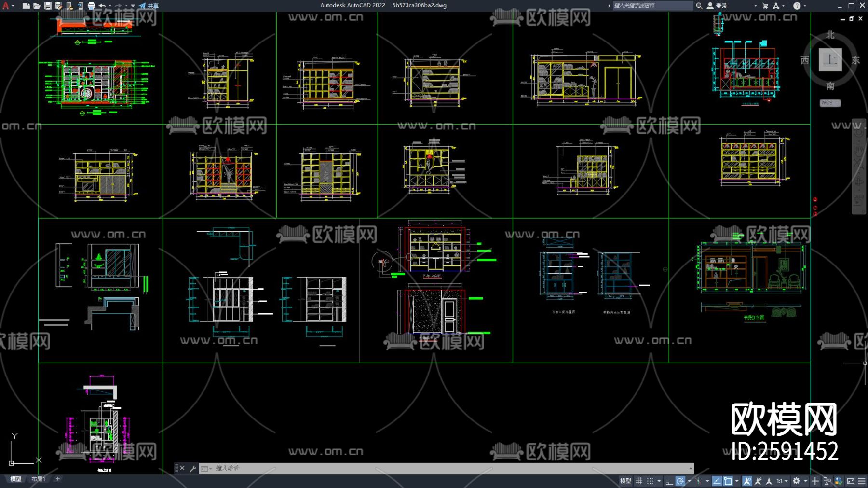Toggle polar tracking in status bar
The height and width of the screenshot is (488, 868).
680,481
